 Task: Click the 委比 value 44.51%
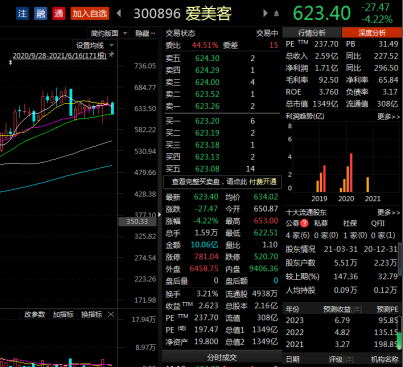pyautogui.click(x=205, y=45)
